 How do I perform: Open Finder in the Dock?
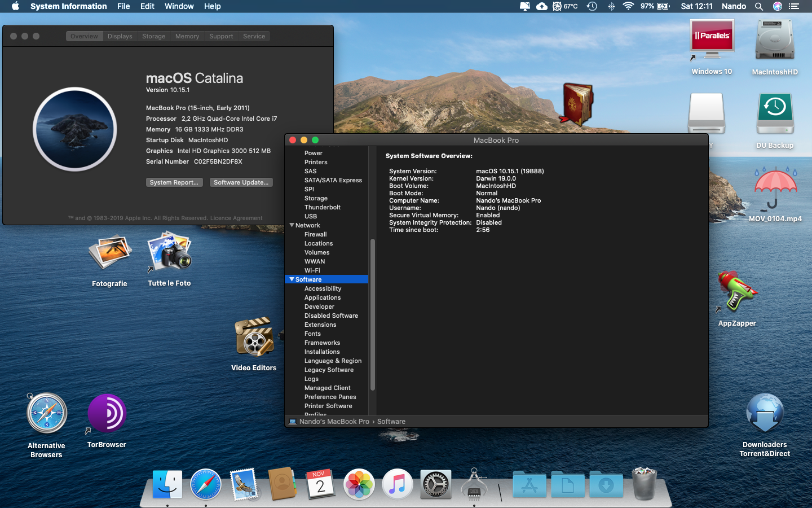167,484
